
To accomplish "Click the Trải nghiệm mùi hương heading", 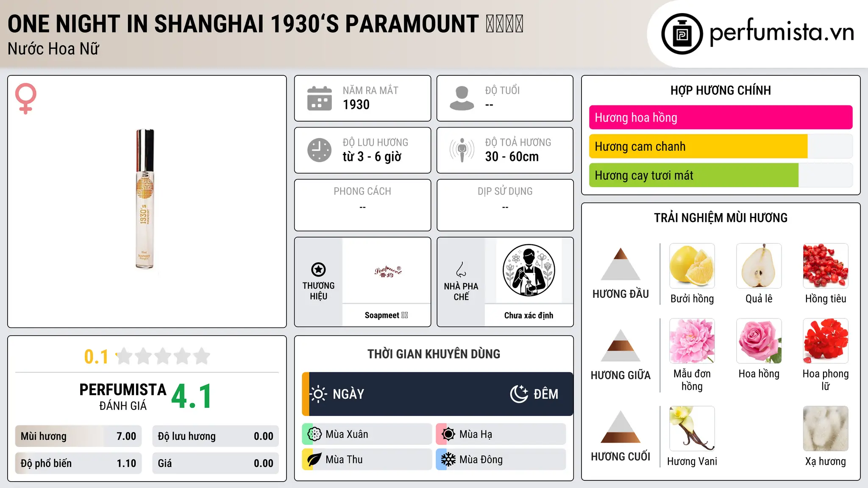I will 721,218.
